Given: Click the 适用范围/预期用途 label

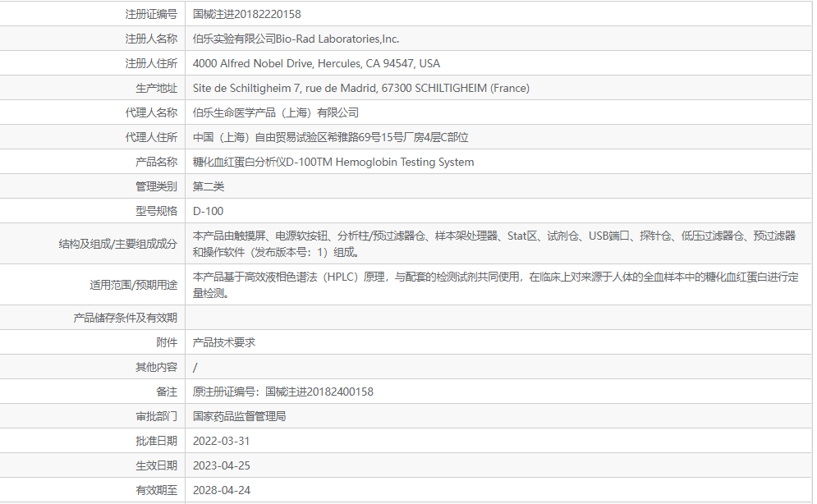Looking at the screenshot, I should (133, 285).
